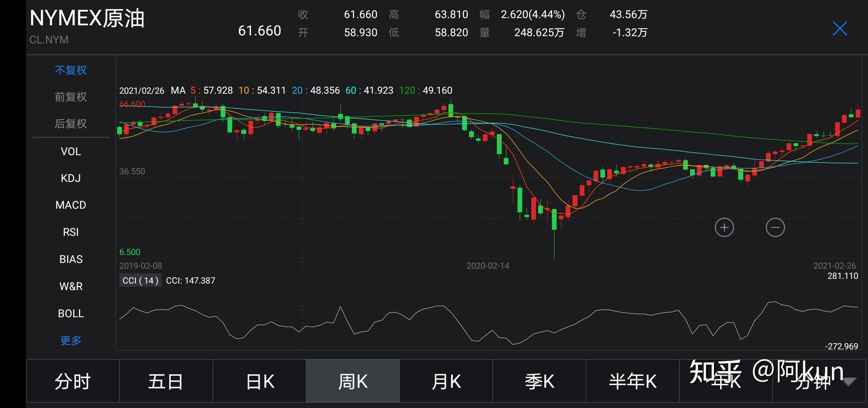Image resolution: width=868 pixels, height=408 pixels.
Task: Show the VOL indicator
Action: point(71,151)
